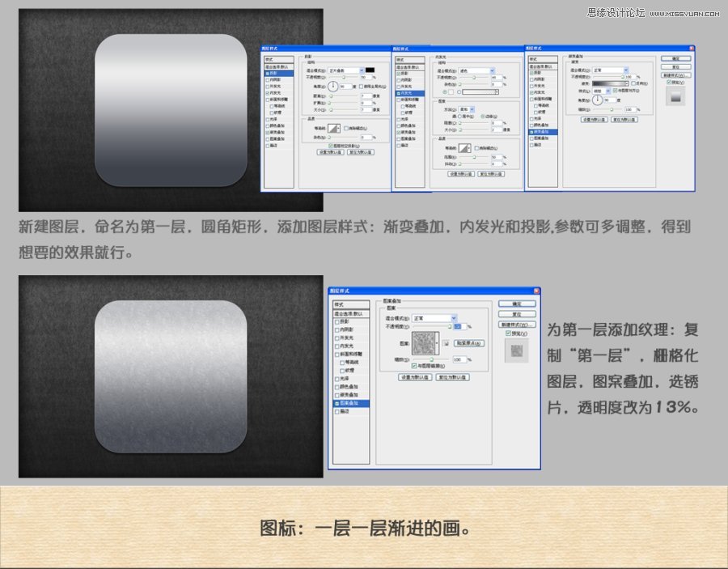Open 正常 blend mode dropdown in Pattern Overlay dialog

pos(434,318)
